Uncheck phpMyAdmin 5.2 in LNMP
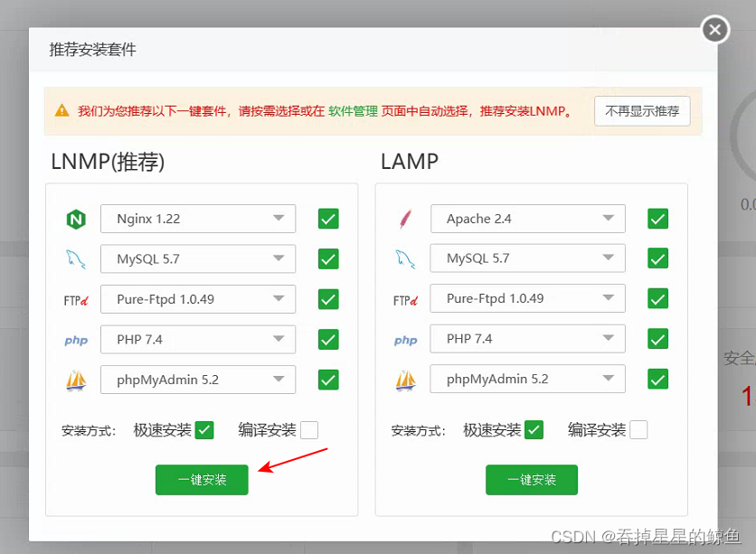Screen dimensions: 756x554 tap(328, 380)
